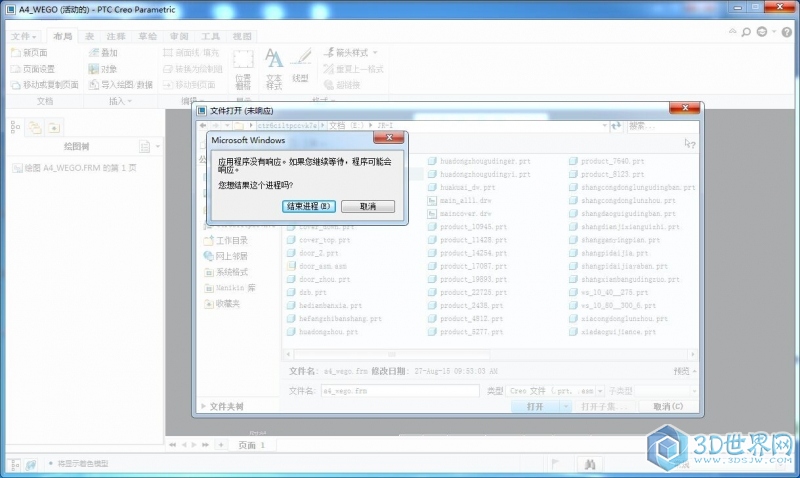Switch to the 审阅 ribbon tab
800x478 pixels.
tap(179, 36)
